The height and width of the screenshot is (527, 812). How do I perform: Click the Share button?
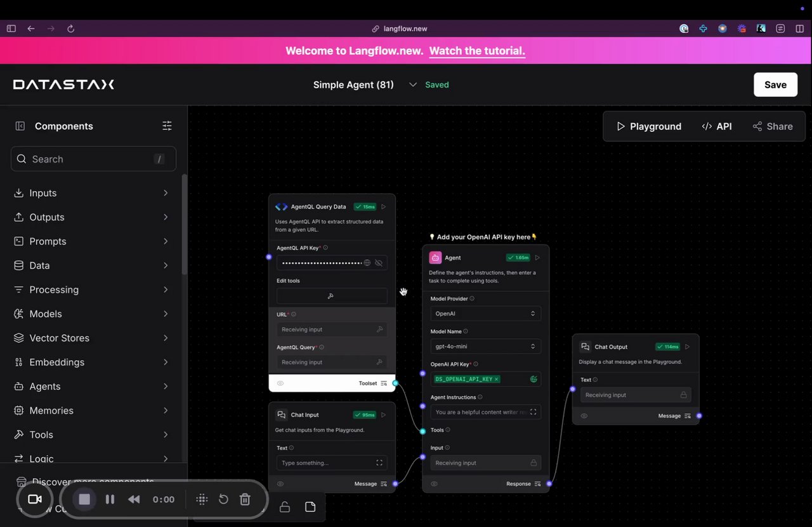pos(773,126)
